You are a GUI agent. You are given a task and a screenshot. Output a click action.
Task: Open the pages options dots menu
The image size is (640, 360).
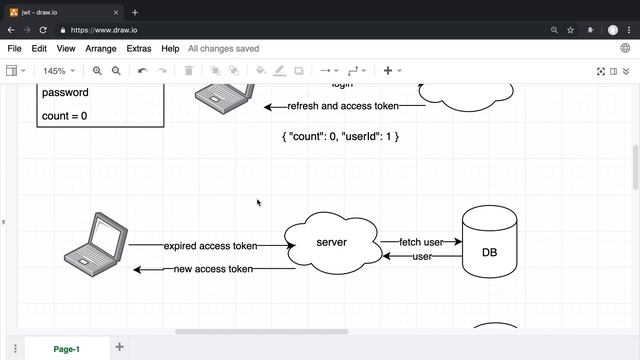pos(15,349)
